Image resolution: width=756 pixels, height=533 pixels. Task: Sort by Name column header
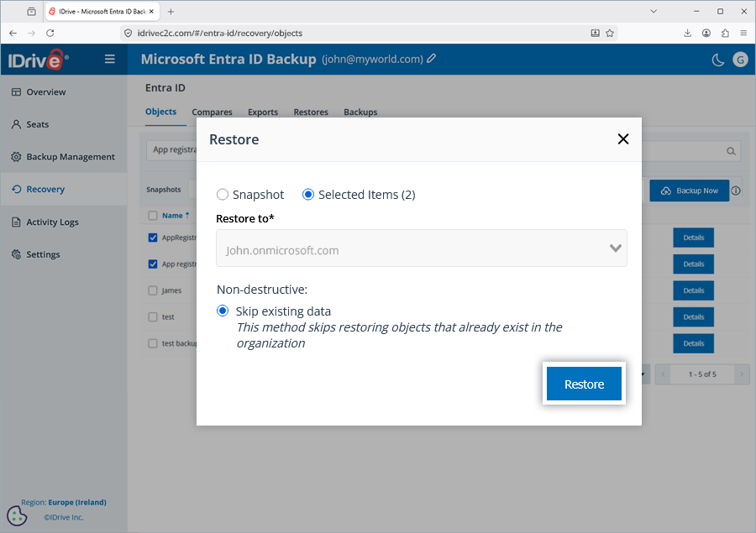176,216
